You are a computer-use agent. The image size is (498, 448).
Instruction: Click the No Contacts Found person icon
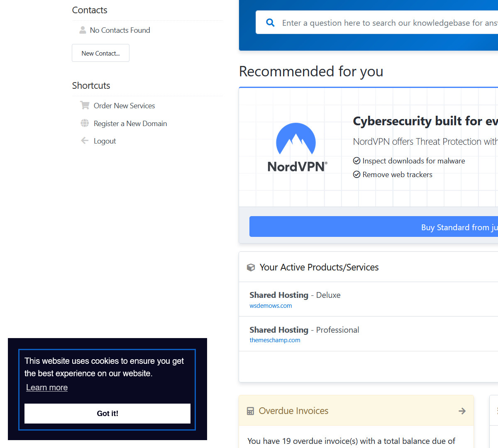[83, 30]
